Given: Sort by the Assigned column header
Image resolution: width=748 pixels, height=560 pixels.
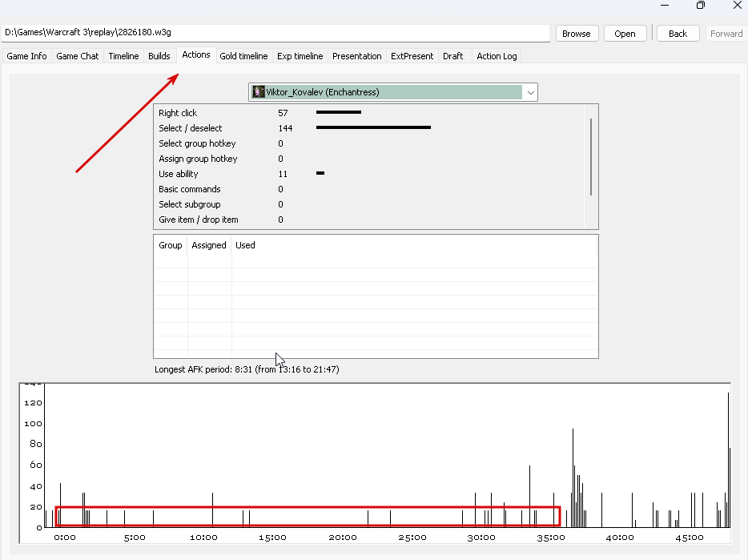Looking at the screenshot, I should (209, 245).
